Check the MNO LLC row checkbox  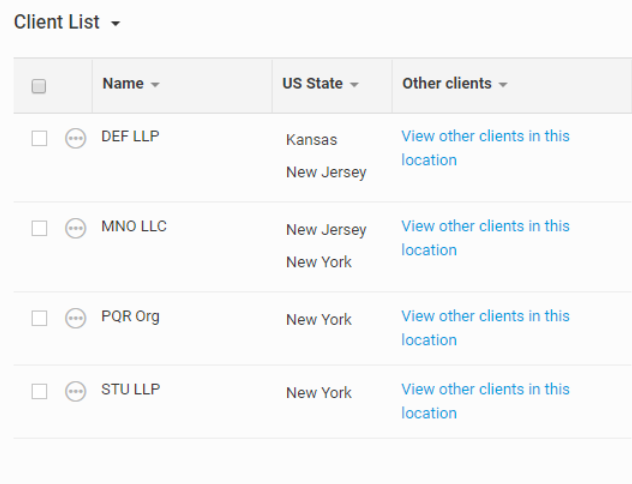point(39,229)
